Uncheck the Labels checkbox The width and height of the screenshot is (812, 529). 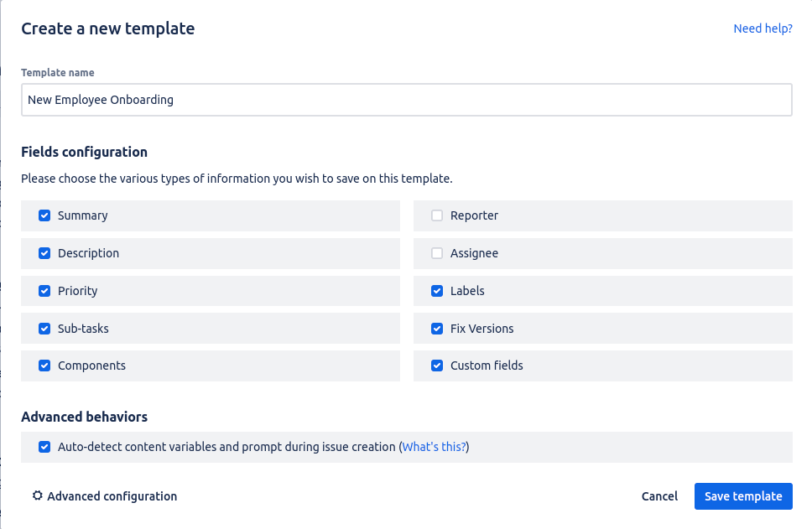pyautogui.click(x=437, y=291)
